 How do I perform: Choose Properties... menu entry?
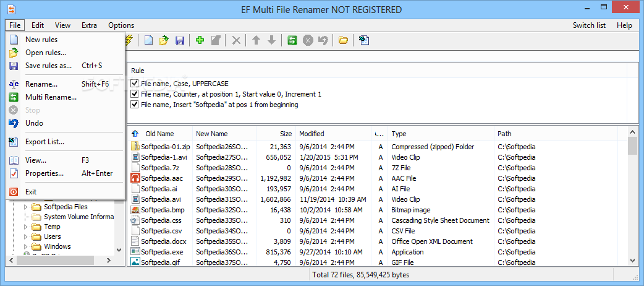[66, 173]
